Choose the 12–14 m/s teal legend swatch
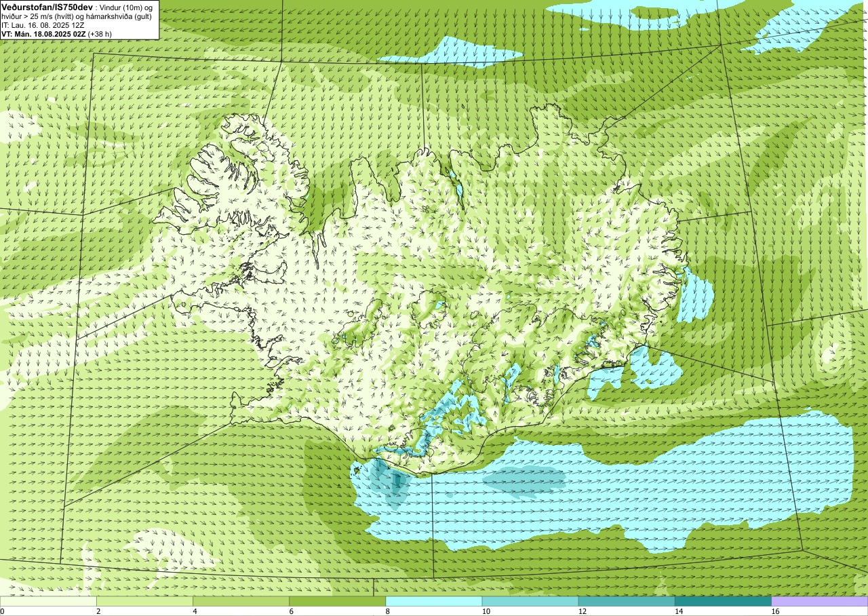The width and height of the screenshot is (868, 616). (x=627, y=601)
